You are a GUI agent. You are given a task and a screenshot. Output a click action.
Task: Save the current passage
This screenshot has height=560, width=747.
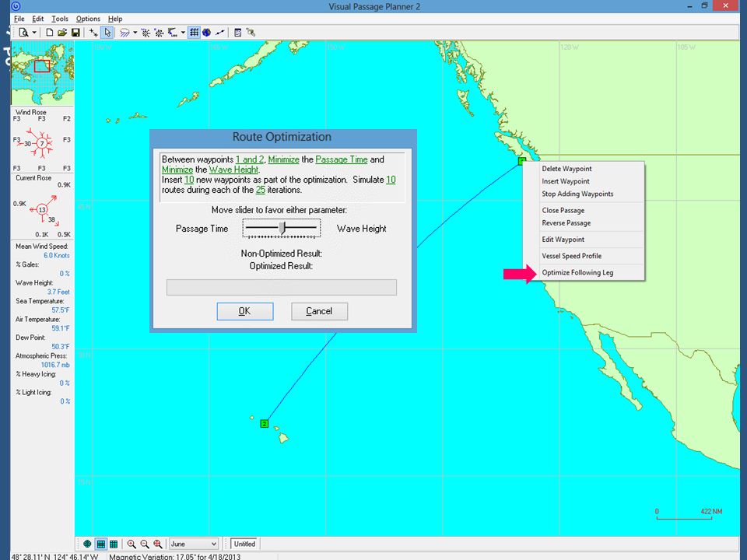click(x=75, y=33)
